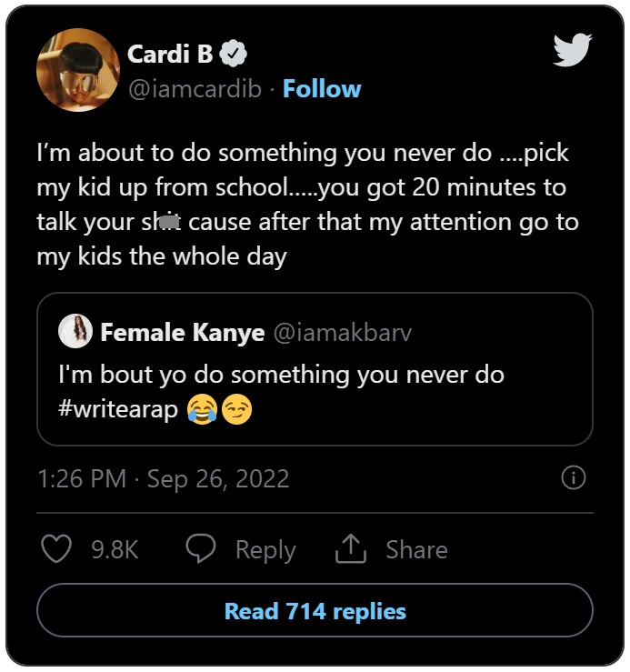Screen dimensions: 630x672
Task: Open the quoted tweet body text
Action: 280,375
